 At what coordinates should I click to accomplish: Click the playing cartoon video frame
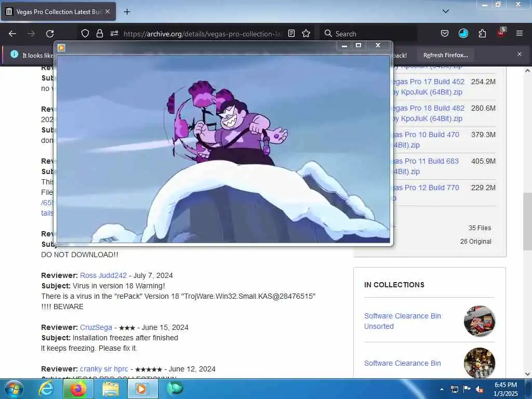pyautogui.click(x=223, y=149)
